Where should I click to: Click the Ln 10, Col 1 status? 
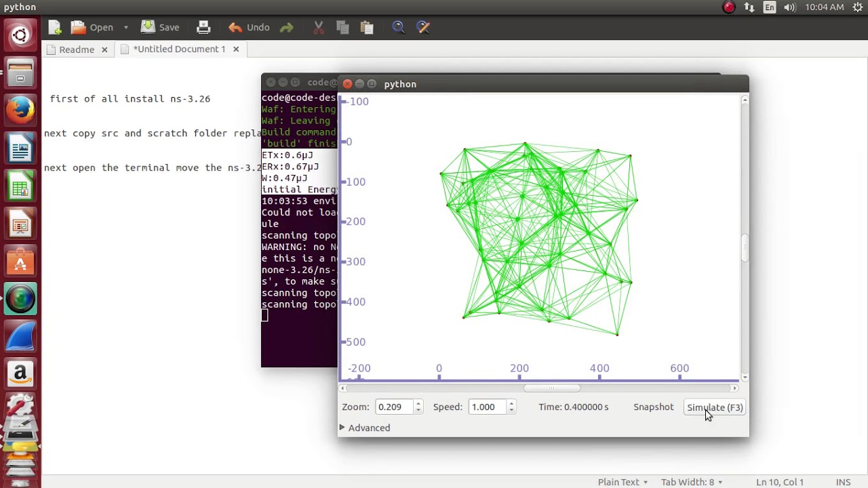click(780, 482)
